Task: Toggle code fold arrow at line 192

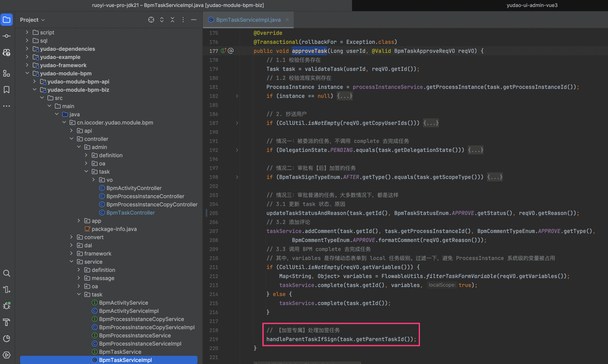Action: pyautogui.click(x=237, y=150)
